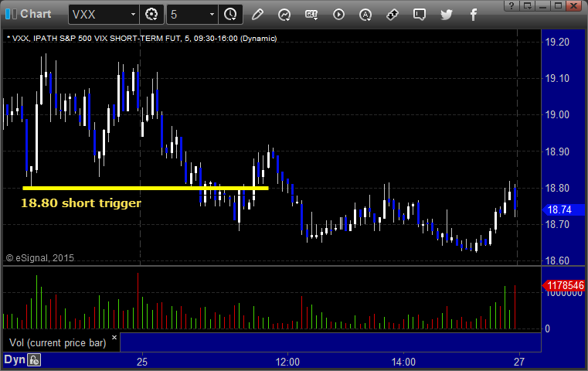Click the 14:00 time axis label
Image resolution: width=588 pixels, height=371 pixels.
(403, 362)
